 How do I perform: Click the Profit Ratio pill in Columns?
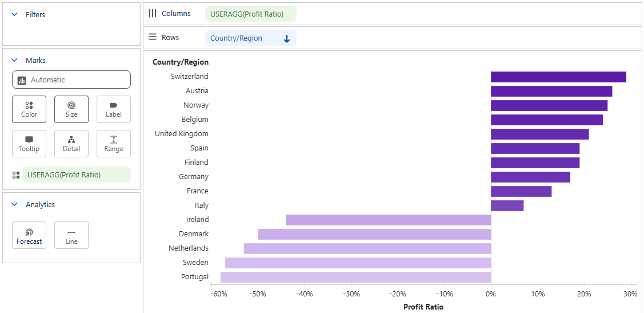click(x=250, y=14)
